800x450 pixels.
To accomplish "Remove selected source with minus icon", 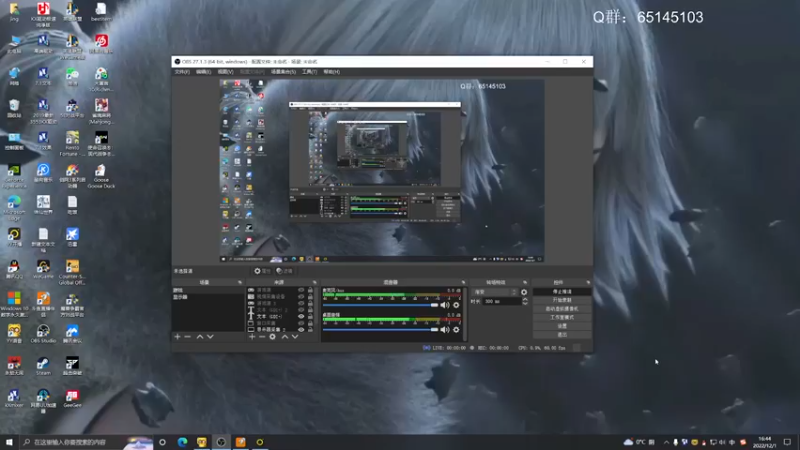I will (x=262, y=337).
